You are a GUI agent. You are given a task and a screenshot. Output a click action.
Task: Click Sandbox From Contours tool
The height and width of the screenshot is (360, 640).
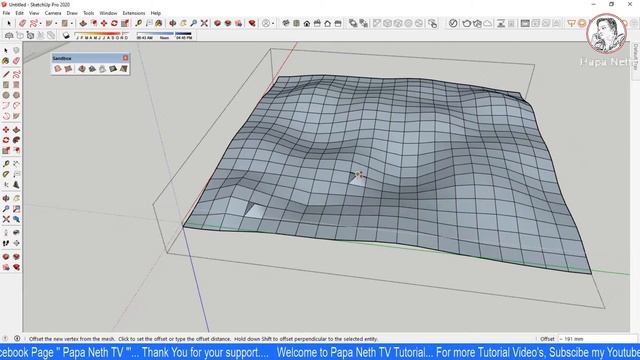58,69
